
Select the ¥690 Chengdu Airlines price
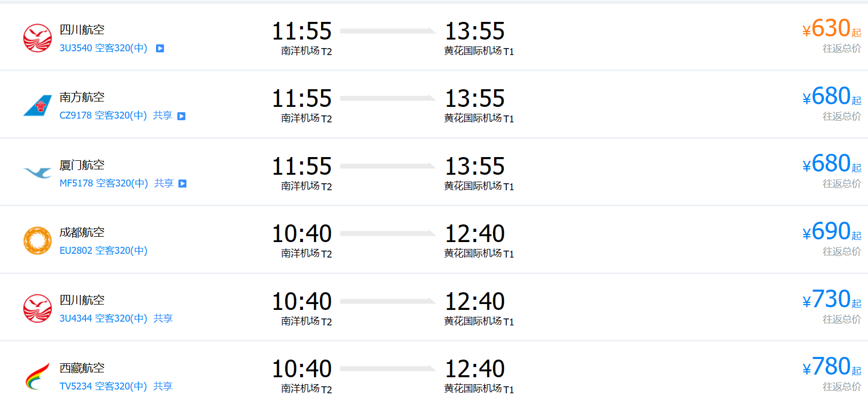[x=831, y=232]
